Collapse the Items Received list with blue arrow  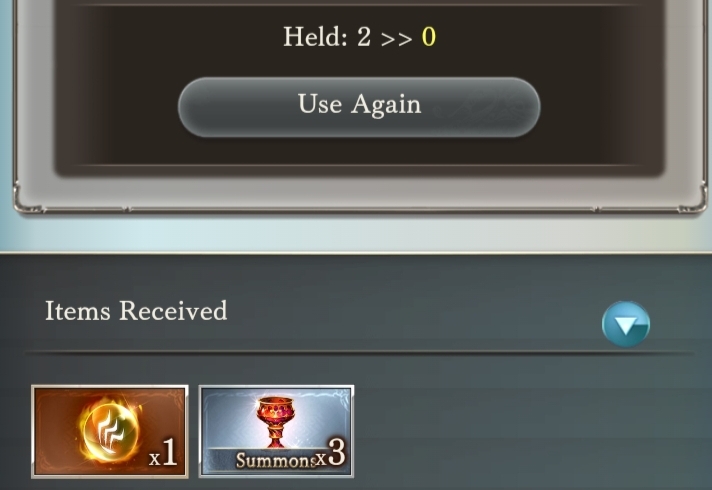point(626,324)
